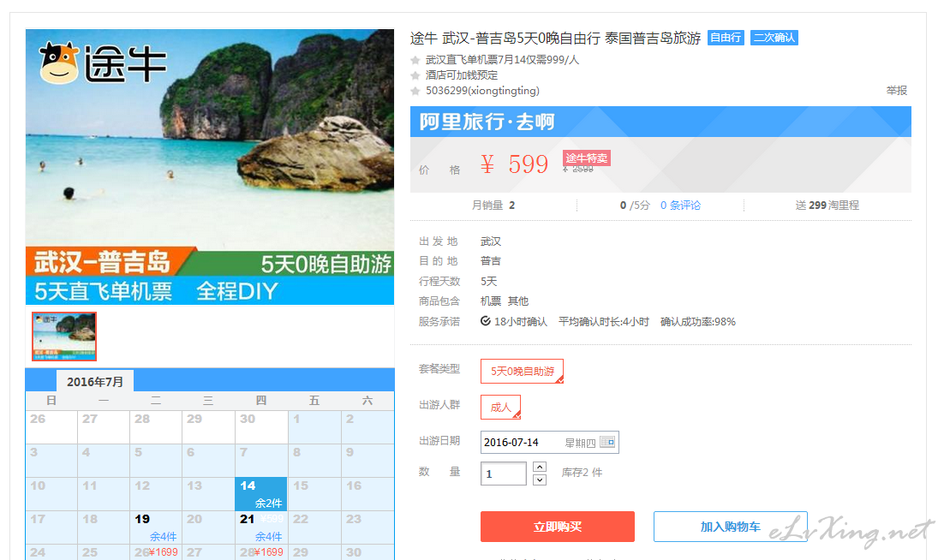Click the 星期四 weekday label in date field
Screen dimensions: 944x560
(x=581, y=444)
